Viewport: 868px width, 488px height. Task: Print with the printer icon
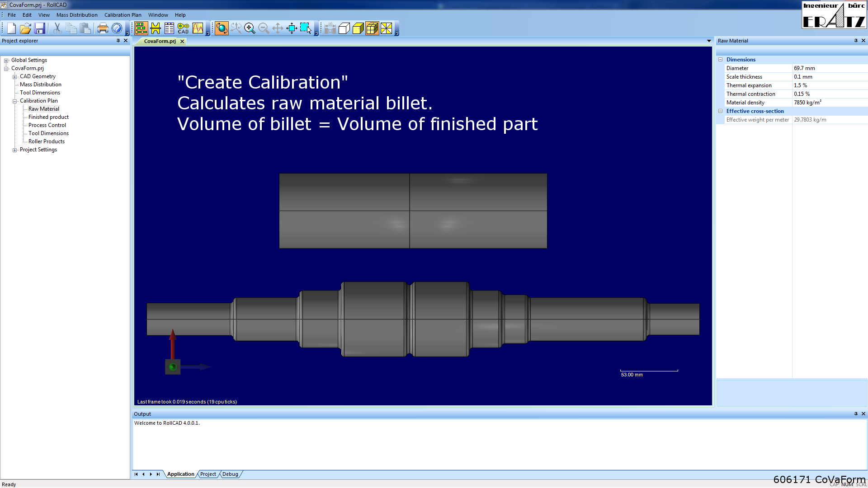coord(103,28)
